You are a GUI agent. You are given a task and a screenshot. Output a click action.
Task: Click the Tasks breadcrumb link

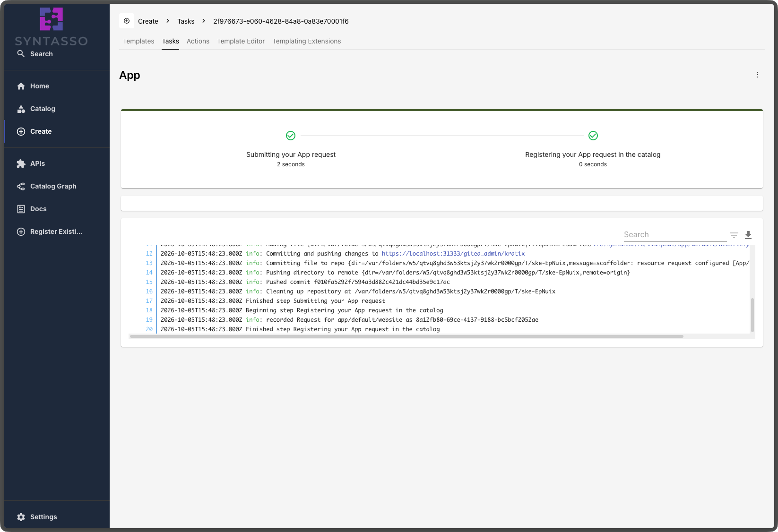pos(186,21)
